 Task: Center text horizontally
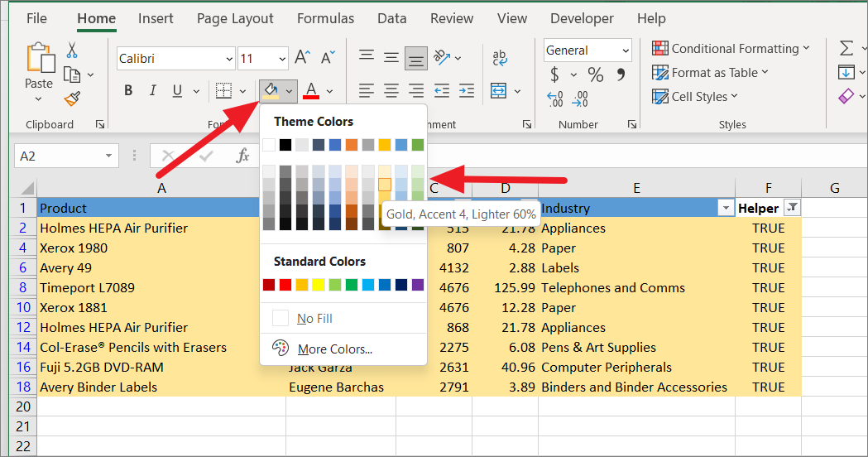tap(391, 91)
